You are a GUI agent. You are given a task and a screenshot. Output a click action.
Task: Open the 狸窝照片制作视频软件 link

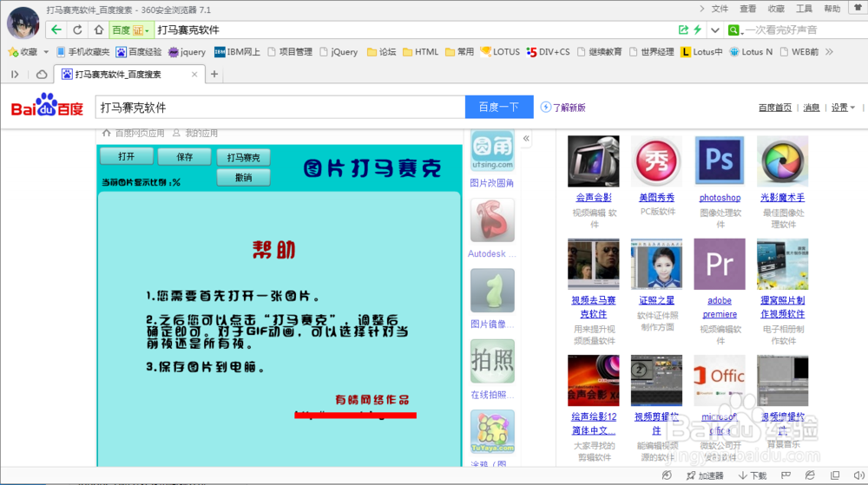coord(782,307)
